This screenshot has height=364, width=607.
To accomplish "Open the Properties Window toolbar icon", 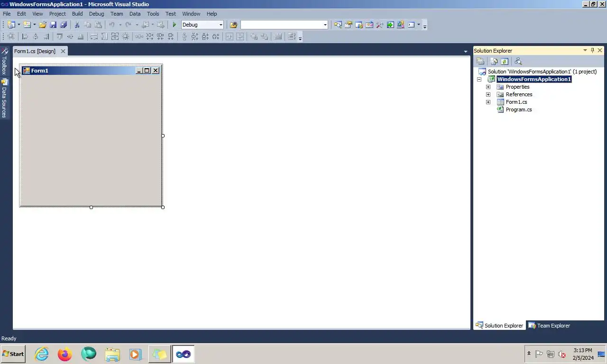I will pyautogui.click(x=348, y=25).
